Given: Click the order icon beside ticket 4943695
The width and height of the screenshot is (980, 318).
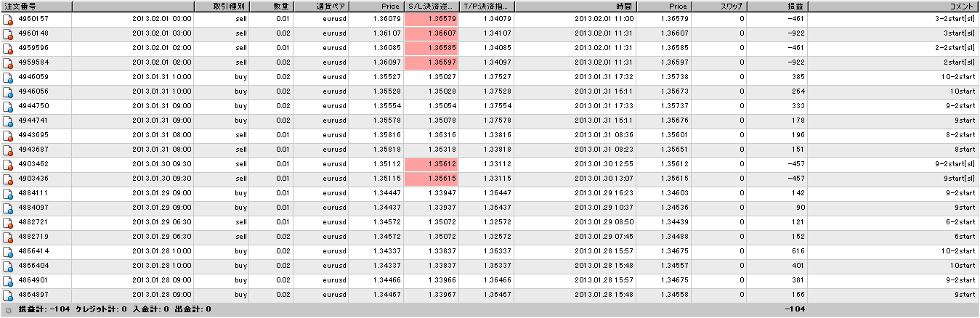Looking at the screenshot, I should click(8, 135).
